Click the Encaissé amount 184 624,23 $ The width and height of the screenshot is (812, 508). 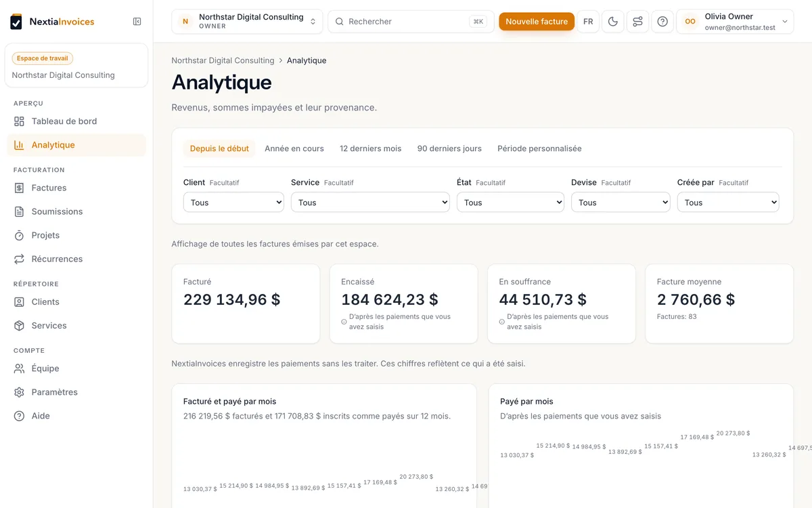point(390,299)
